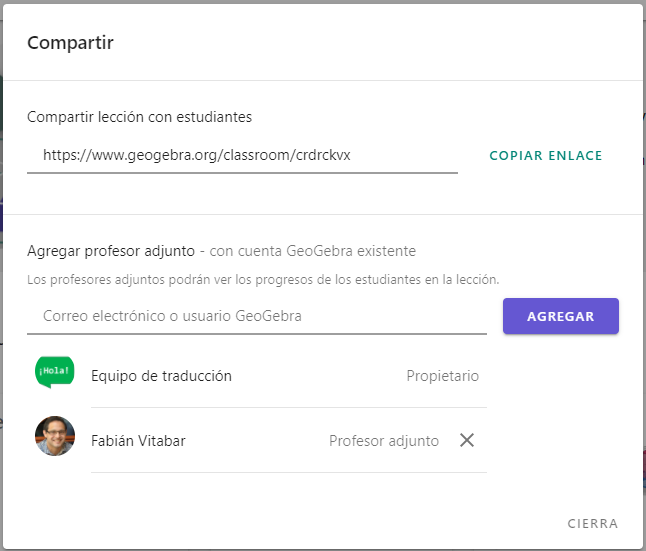The width and height of the screenshot is (646, 551).
Task: Click the con cuenta GeoGebra existente subtitle
Action: pos(313,251)
